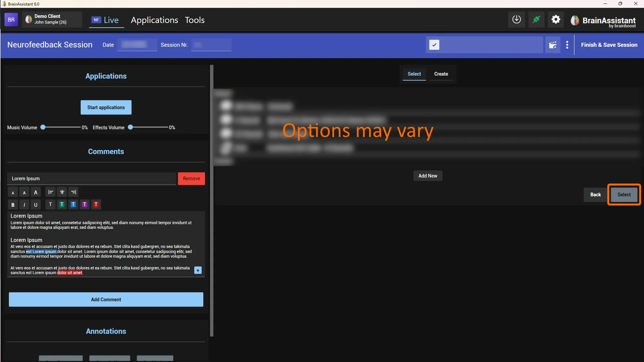Click the clapperboard icon in session bar

pos(553,45)
